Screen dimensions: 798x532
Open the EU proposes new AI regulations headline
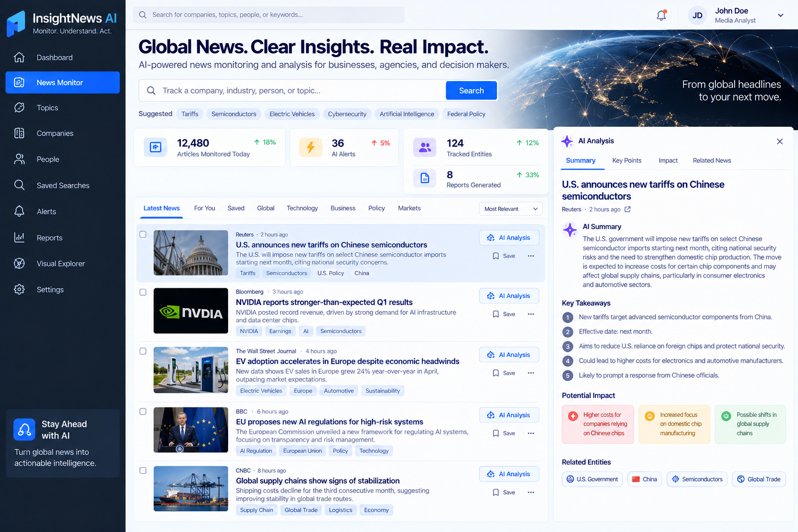point(329,422)
